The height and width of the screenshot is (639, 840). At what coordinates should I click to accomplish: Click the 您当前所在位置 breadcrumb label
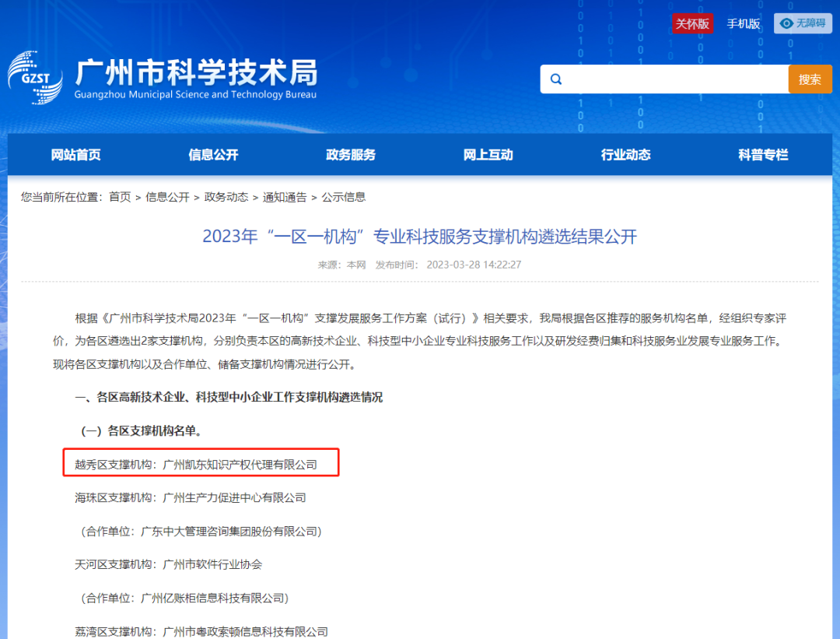(x=62, y=197)
